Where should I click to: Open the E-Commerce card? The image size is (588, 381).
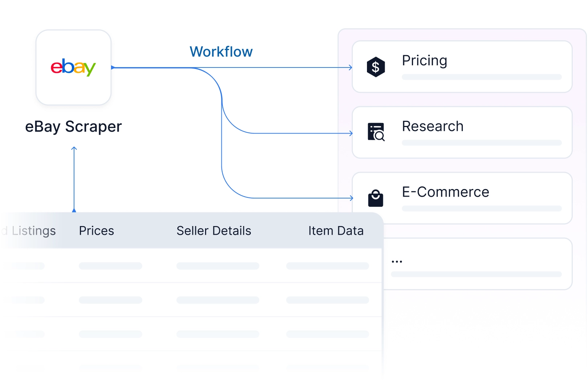(x=462, y=198)
